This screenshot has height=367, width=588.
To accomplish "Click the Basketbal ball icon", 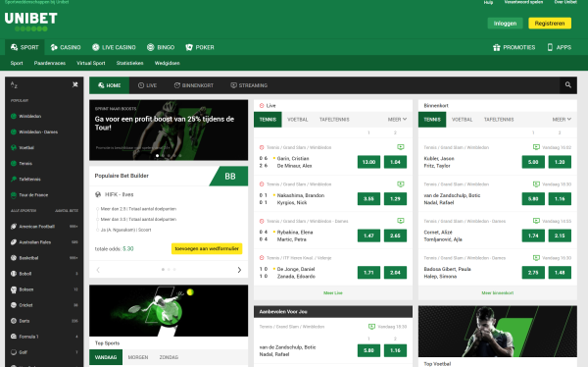I will coord(14,258).
